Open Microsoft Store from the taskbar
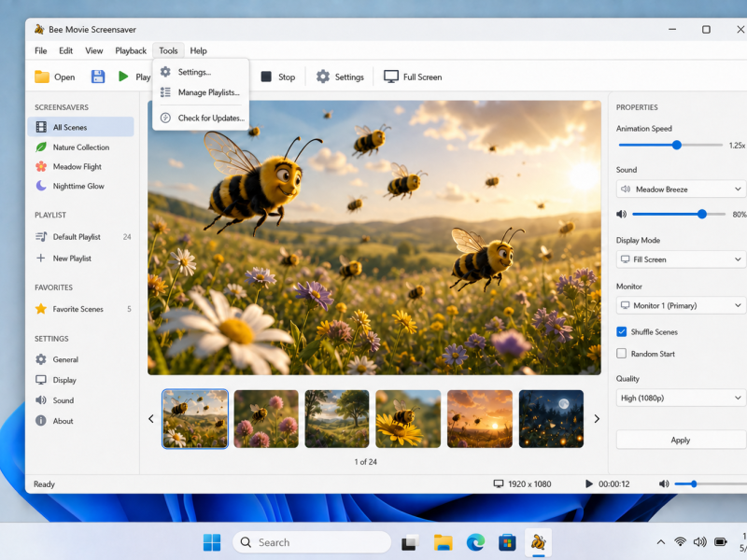Viewport: 747px width, 560px height. point(507,542)
